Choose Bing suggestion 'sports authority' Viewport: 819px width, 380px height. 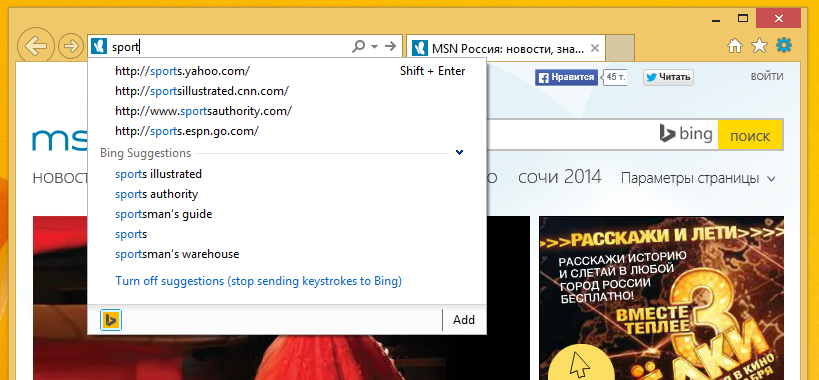(x=287, y=194)
